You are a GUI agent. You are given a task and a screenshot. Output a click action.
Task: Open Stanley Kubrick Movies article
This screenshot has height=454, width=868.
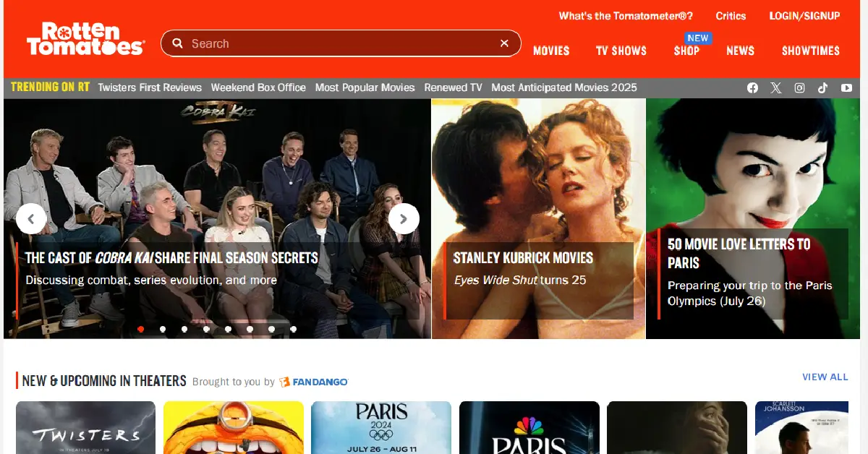coord(523,258)
